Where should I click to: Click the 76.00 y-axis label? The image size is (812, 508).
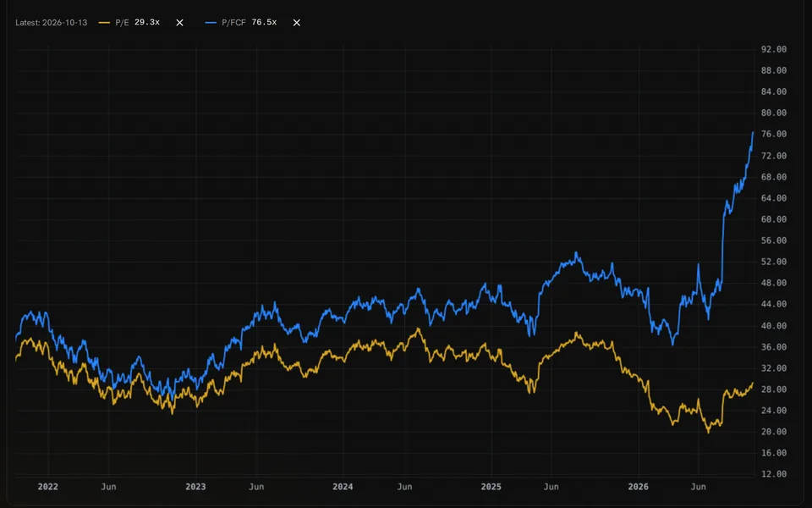point(774,135)
